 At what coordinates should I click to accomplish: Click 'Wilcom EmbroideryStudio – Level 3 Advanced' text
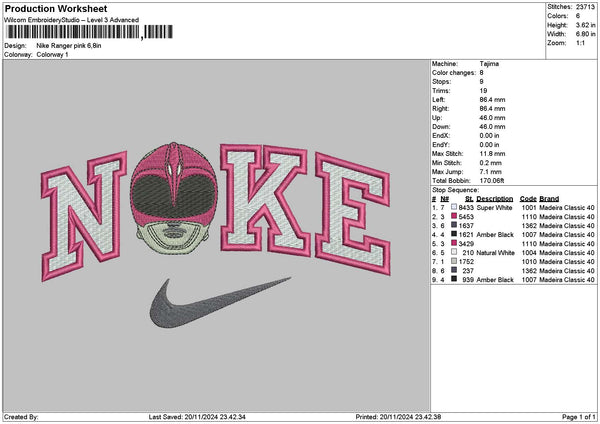pos(72,20)
